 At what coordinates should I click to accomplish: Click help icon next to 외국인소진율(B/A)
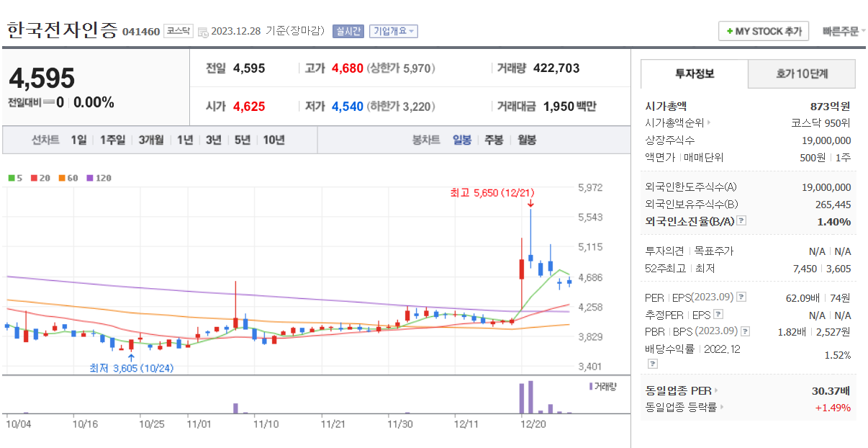click(741, 221)
